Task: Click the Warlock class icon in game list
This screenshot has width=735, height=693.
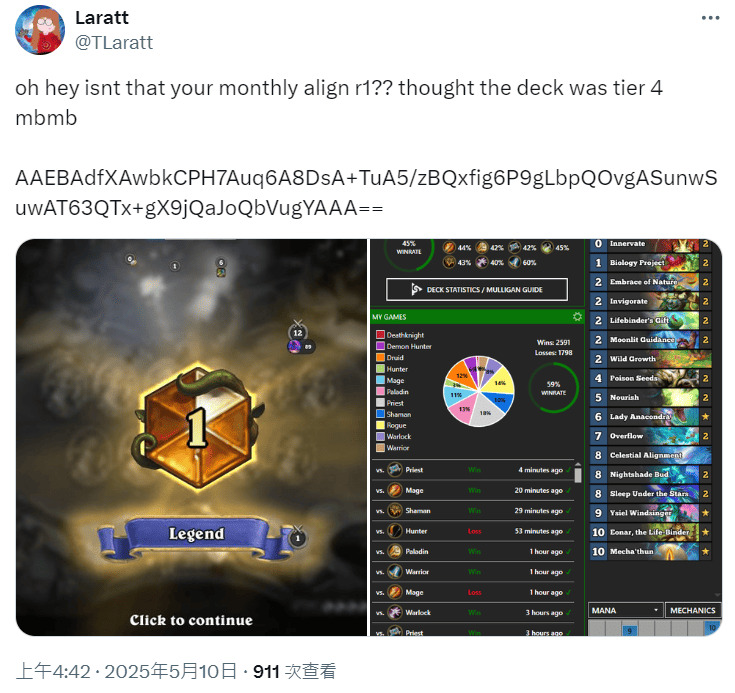Action: coord(395,612)
